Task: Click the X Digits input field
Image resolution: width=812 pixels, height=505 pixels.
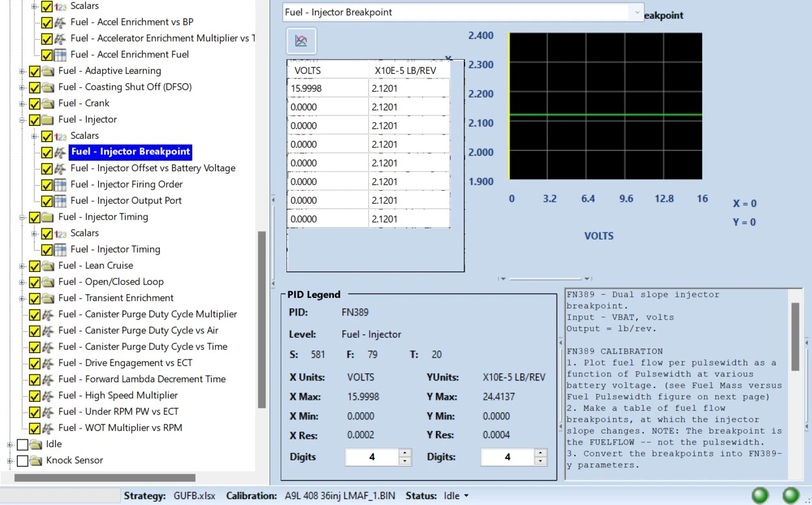Action: 372,457
